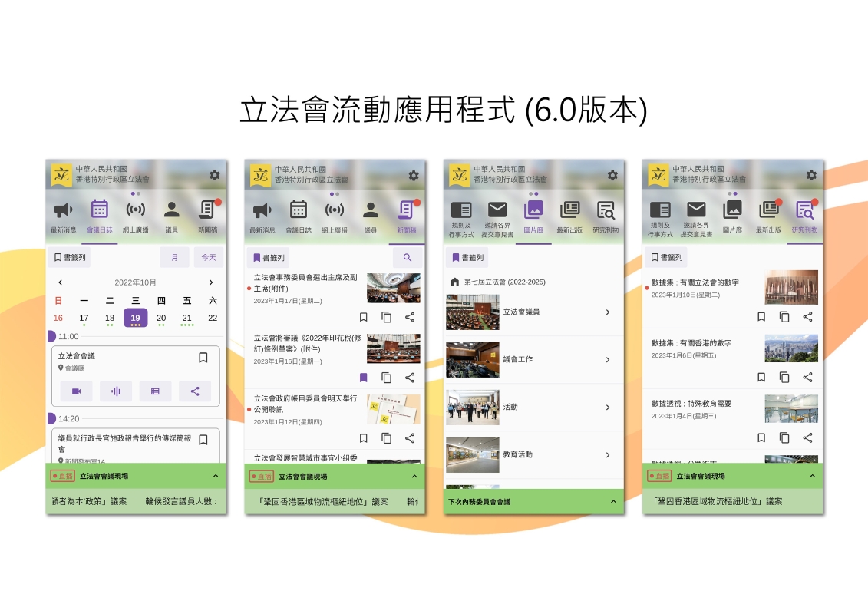This screenshot has height=614, width=868.
Task: Expand the 立法會議員 gallery row chevron
Action: coord(608,312)
